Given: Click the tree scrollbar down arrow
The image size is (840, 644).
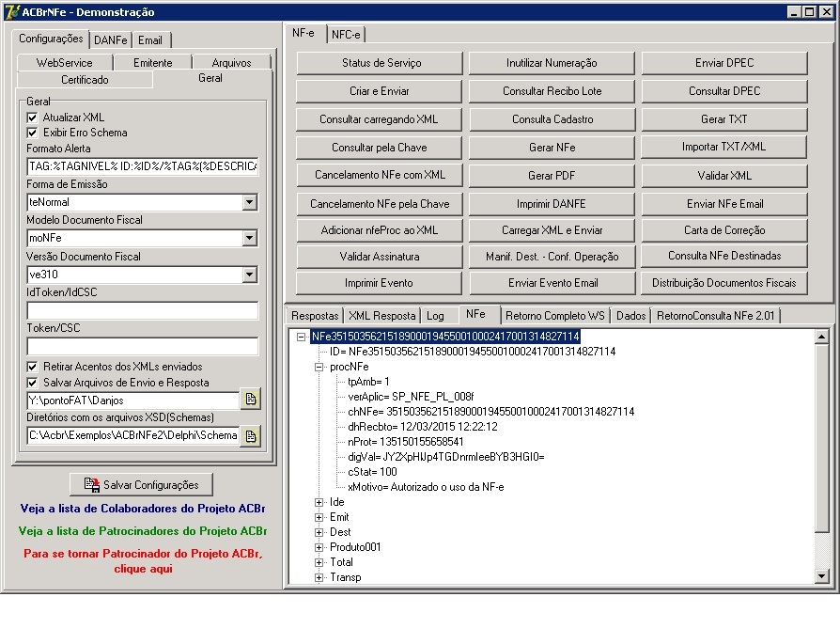Looking at the screenshot, I should pyautogui.click(x=821, y=576).
